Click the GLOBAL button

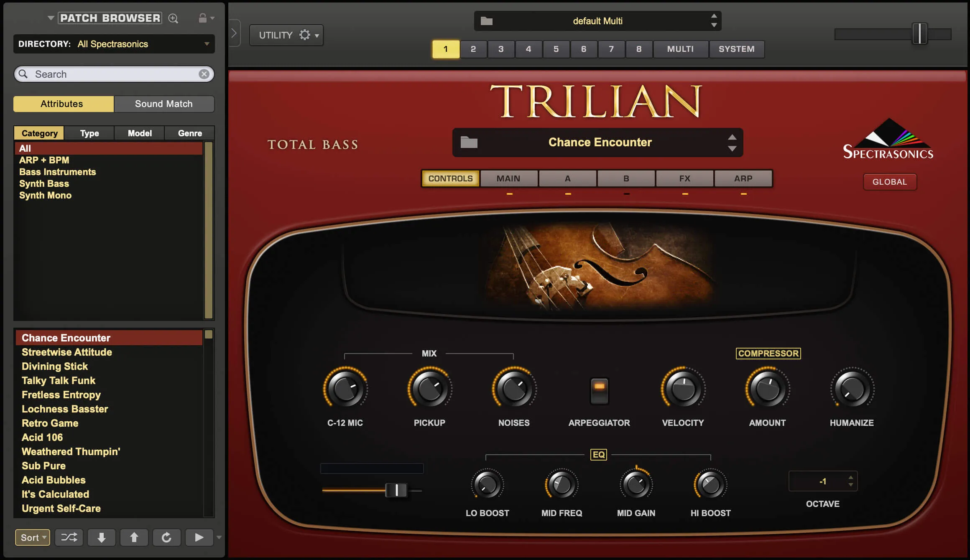click(x=890, y=181)
